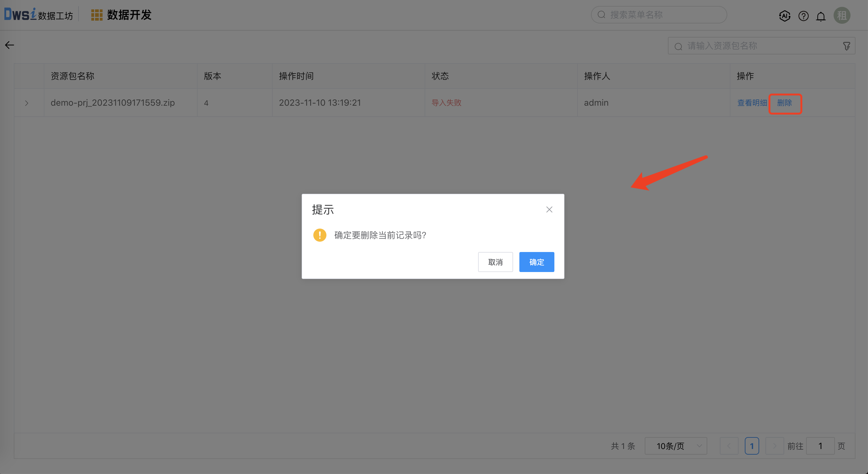Select page 1 in pagination
Image resolution: width=868 pixels, height=474 pixels.
(x=752, y=446)
